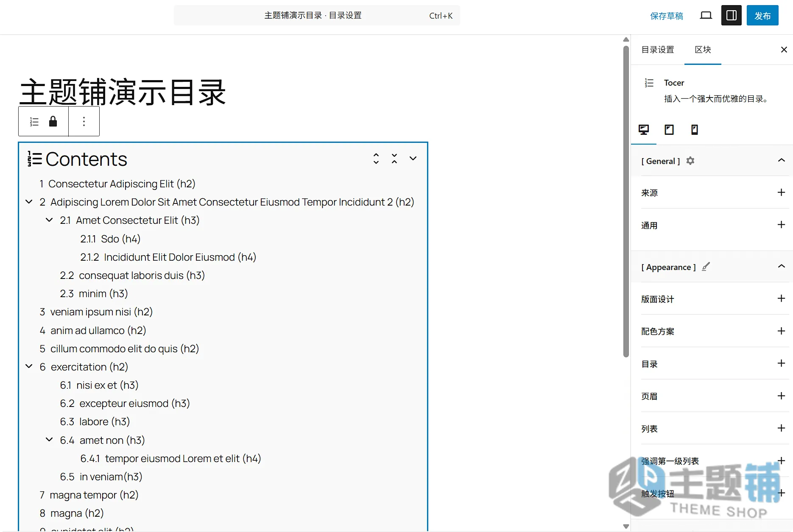Collapse all items in Contents header
The height and width of the screenshot is (532, 793).
(394, 159)
